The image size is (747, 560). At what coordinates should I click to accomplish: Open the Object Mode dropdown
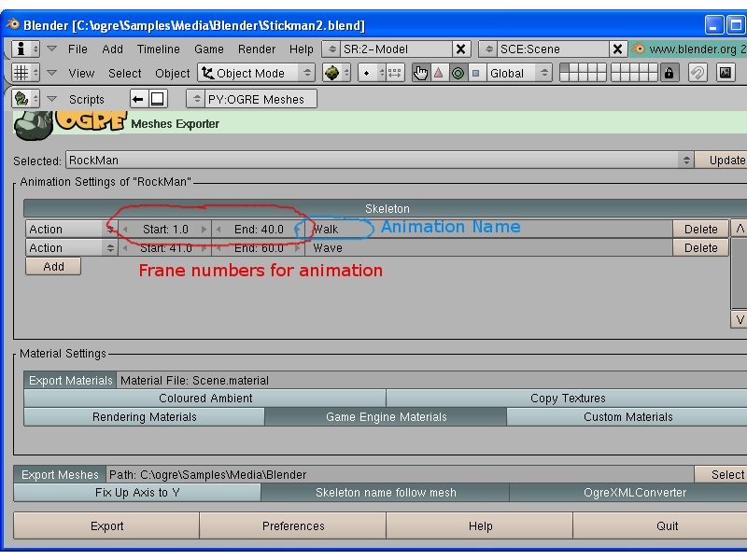[x=256, y=73]
